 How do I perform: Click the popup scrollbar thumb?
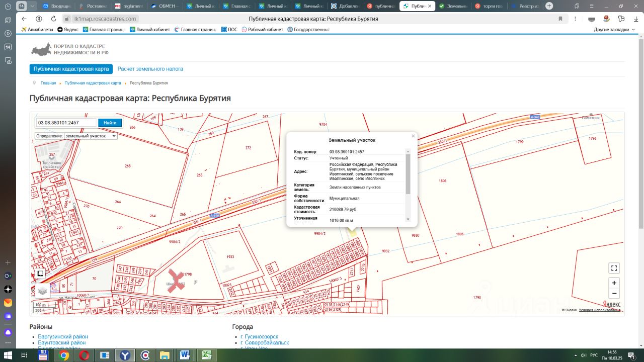(408, 174)
